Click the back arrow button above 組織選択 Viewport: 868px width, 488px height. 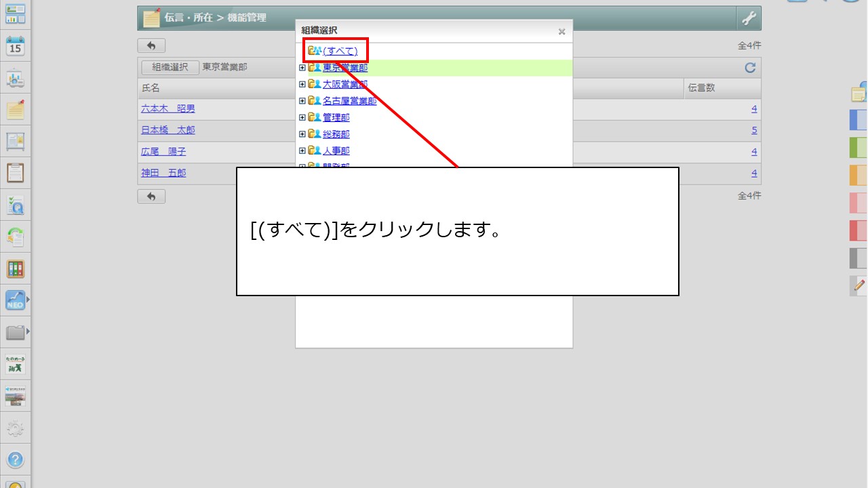point(151,45)
